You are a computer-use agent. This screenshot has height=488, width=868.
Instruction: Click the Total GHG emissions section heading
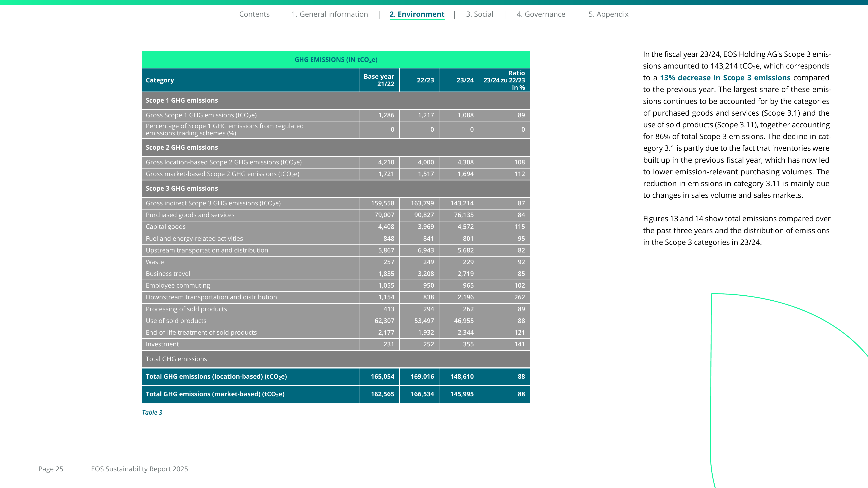176,359
